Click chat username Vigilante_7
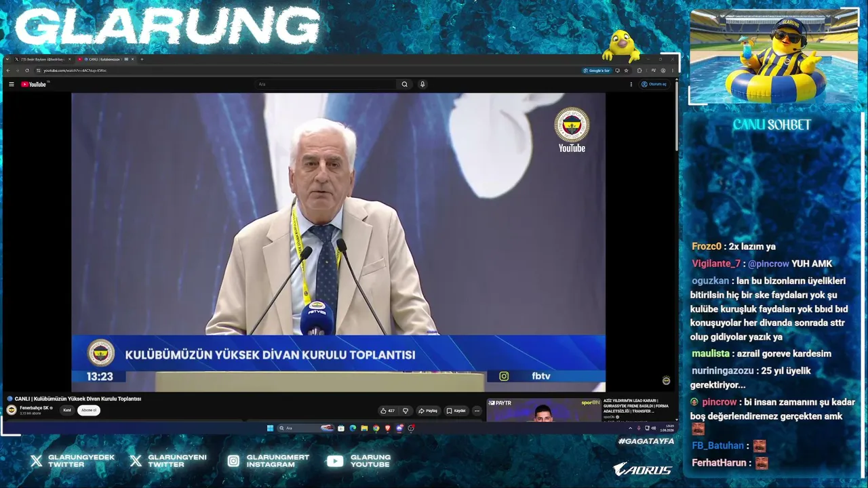This screenshot has height=488, width=868. tap(716, 264)
